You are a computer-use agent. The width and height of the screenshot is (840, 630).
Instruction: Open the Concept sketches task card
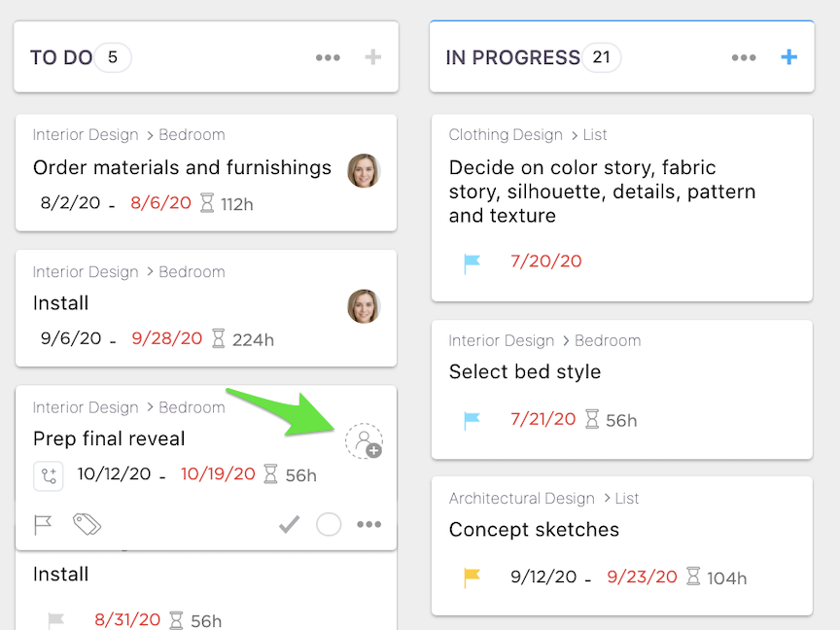[x=534, y=530]
